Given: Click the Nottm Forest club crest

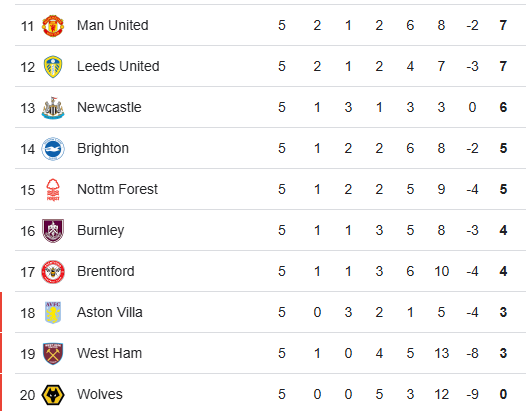Looking at the screenshot, I should (53, 190).
